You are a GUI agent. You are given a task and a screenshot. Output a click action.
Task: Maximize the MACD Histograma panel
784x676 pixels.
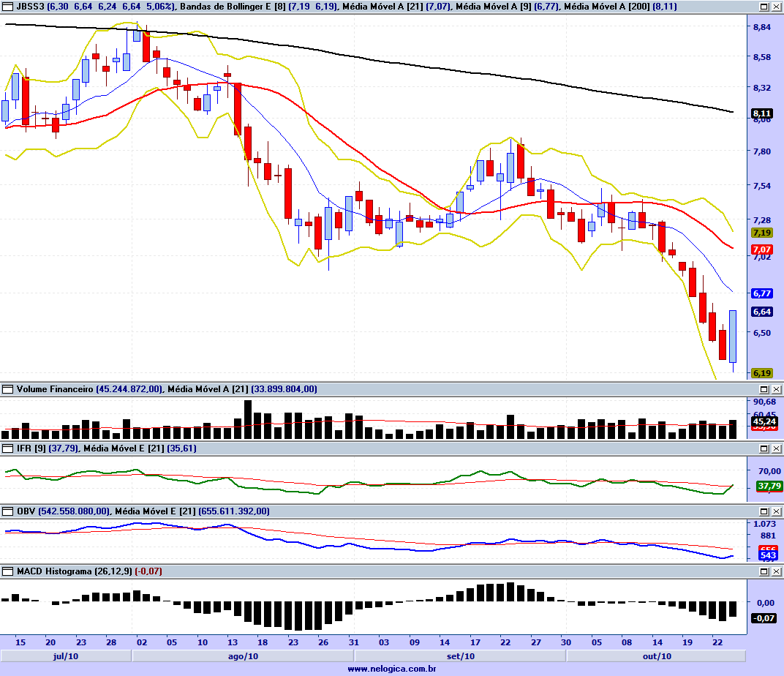pyautogui.click(x=764, y=571)
